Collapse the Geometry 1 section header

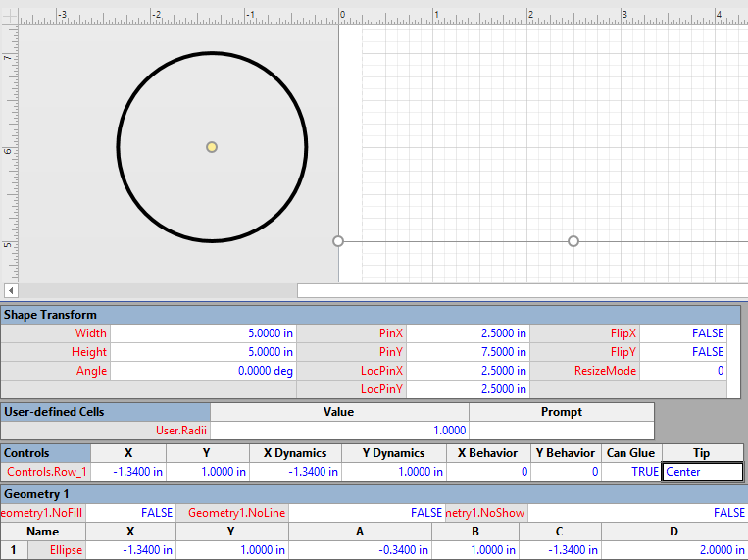coord(36,493)
